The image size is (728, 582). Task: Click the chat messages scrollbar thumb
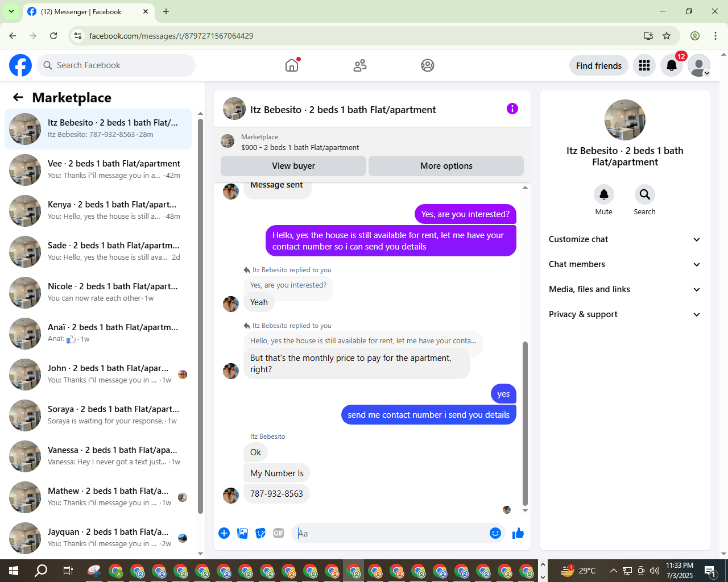click(525, 423)
